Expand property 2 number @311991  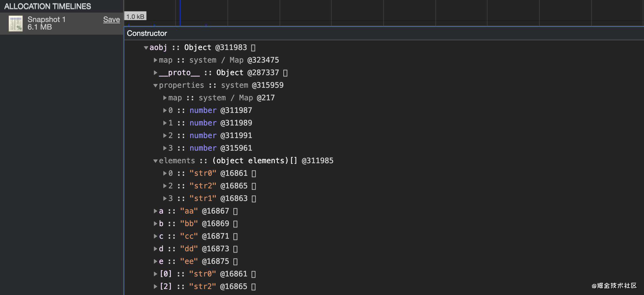pos(165,136)
